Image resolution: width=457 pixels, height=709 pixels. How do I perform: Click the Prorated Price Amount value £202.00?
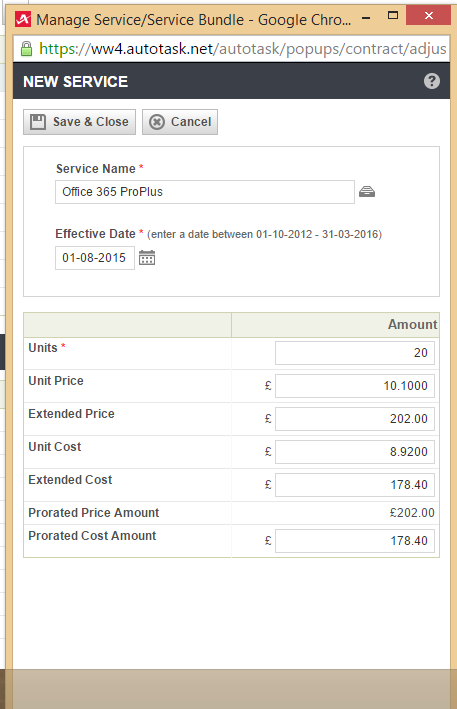point(412,513)
